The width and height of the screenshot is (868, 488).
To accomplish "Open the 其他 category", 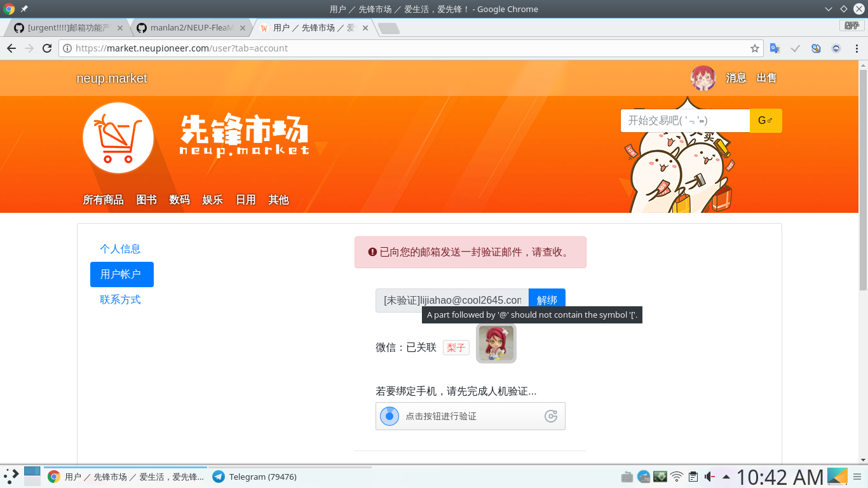I will (x=278, y=200).
